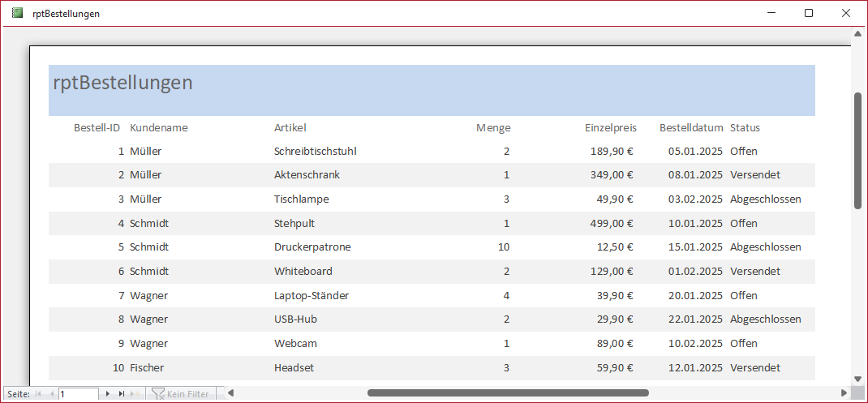Click the horizontal scrollbar thumb
Screen dimensions: 868x403
[x=508, y=393]
